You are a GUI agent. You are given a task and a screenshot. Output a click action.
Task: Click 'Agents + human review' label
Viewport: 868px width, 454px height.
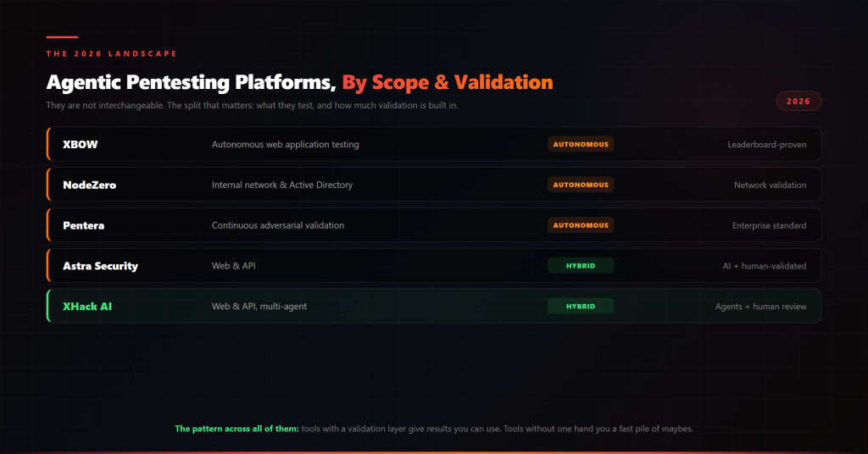(760, 307)
